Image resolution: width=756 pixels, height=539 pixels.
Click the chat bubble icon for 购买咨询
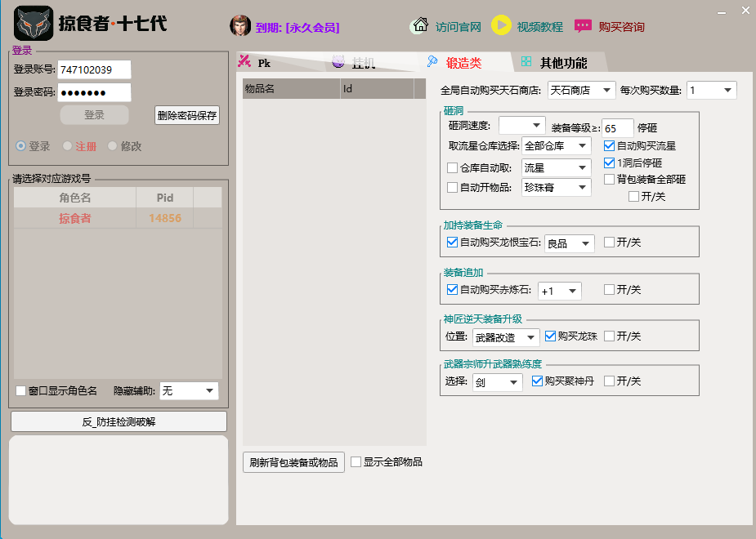click(x=583, y=25)
